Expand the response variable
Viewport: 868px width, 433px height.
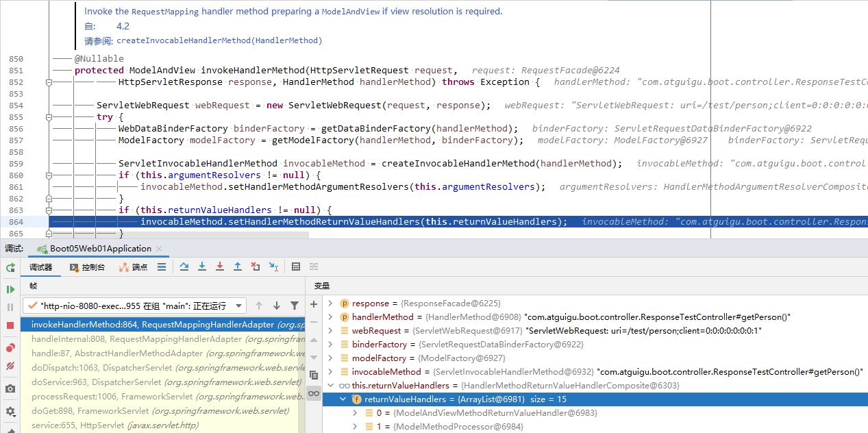(x=331, y=304)
